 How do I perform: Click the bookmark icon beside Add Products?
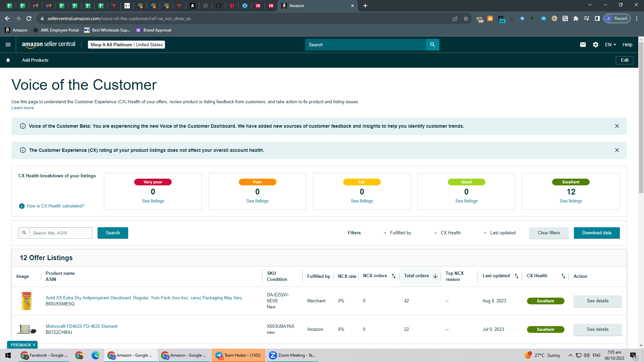coord(8,60)
